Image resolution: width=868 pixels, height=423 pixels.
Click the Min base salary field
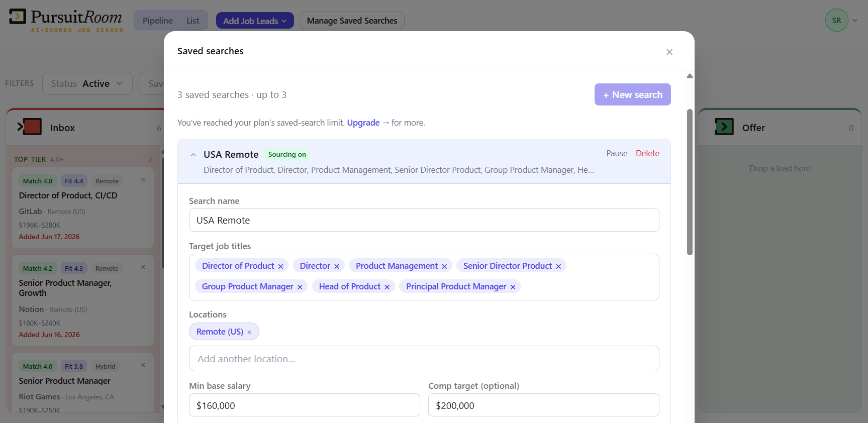click(x=305, y=405)
